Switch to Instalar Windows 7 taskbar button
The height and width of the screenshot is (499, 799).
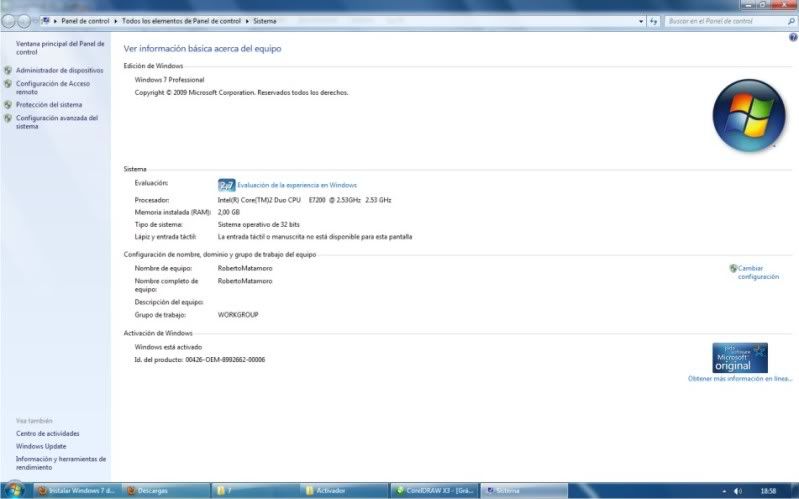click(78, 491)
